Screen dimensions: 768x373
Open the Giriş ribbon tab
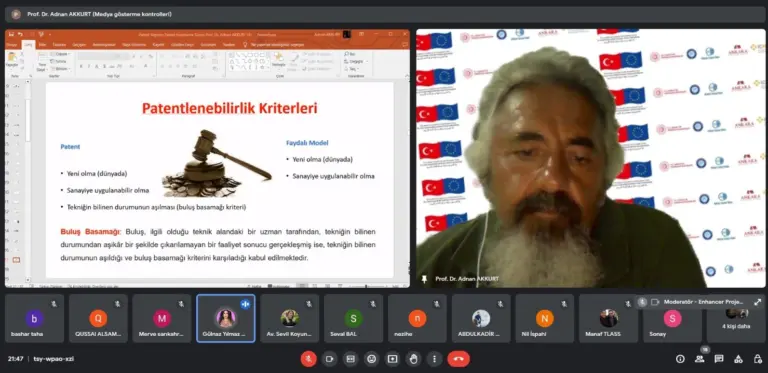[28, 45]
